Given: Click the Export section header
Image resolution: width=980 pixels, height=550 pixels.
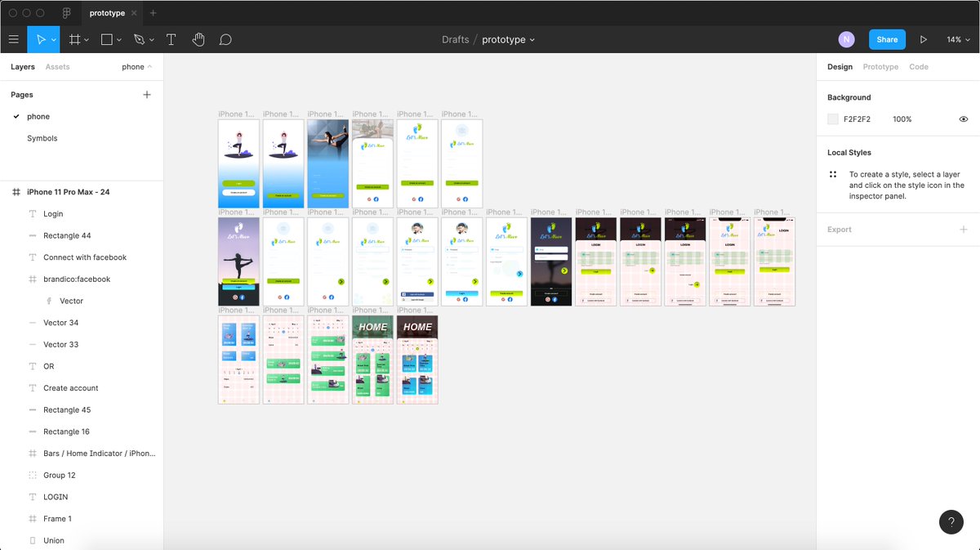Looking at the screenshot, I should click(x=840, y=230).
